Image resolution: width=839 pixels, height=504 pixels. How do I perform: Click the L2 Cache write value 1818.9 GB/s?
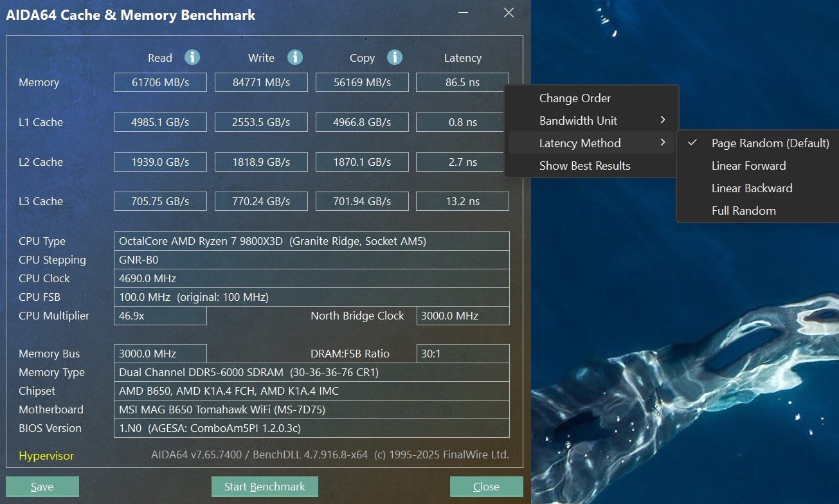[x=261, y=162]
